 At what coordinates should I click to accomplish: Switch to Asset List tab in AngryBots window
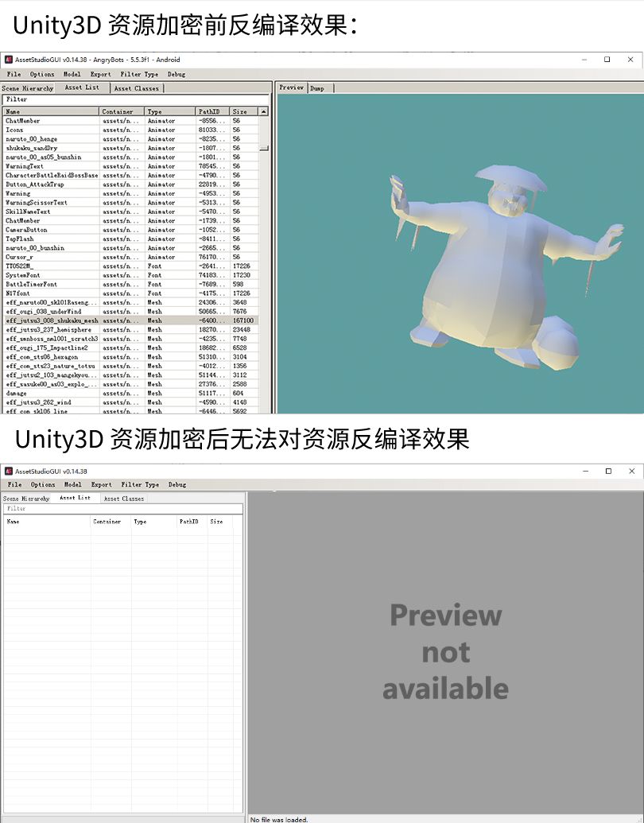82,87
